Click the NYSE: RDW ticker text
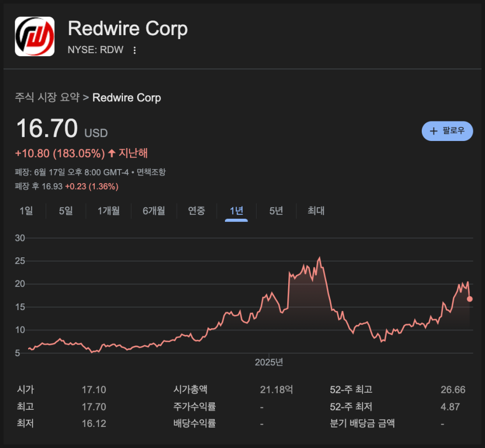Image resolution: width=485 pixels, height=448 pixels. click(x=95, y=50)
